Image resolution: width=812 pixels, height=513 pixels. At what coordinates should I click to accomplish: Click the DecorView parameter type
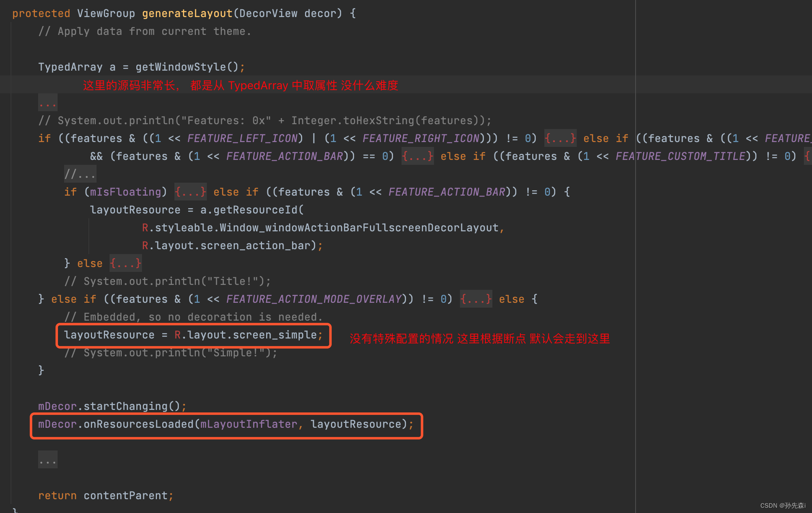(x=269, y=13)
